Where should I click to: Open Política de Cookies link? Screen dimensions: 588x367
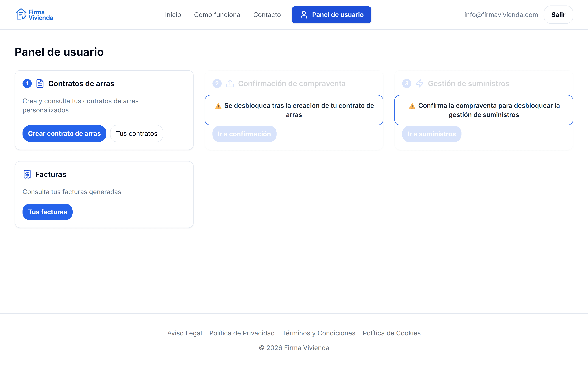[391, 333]
